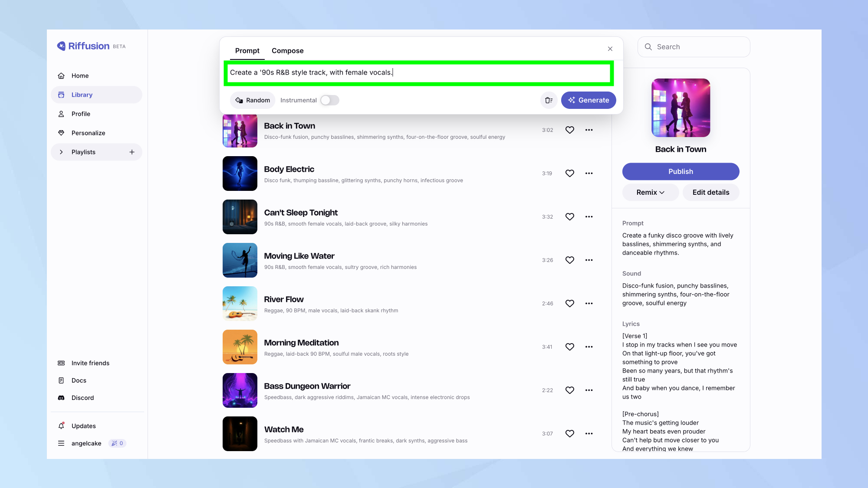
Task: Select the Can't Sleep Tonight thumbnail
Action: (x=240, y=217)
